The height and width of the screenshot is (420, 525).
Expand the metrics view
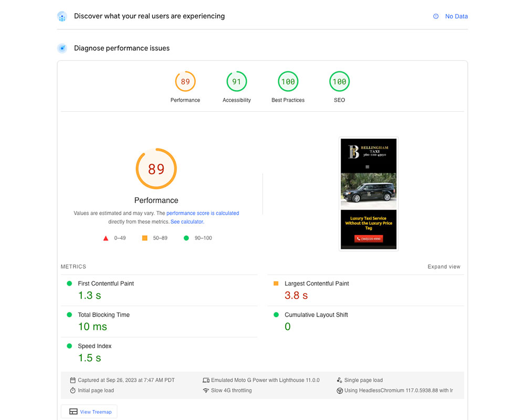(x=444, y=267)
